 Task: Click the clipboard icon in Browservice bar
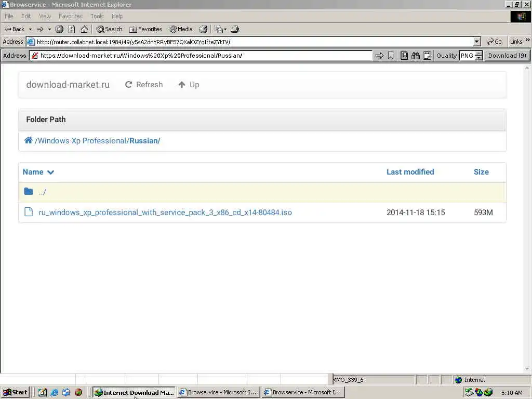coord(427,56)
